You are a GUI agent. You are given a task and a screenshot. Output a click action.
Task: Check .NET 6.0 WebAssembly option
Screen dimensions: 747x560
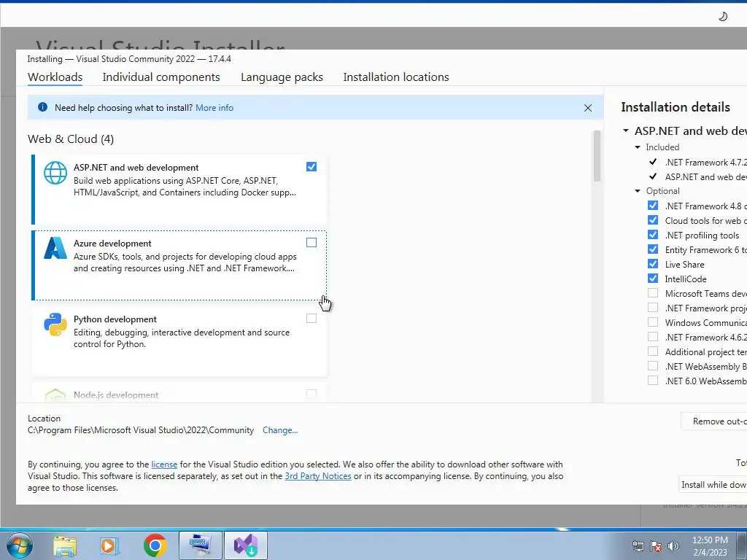(653, 381)
